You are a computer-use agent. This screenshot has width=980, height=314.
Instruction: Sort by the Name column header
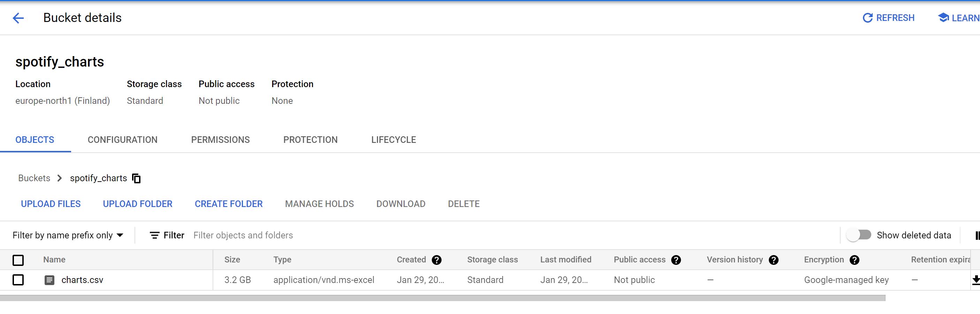tap(54, 260)
